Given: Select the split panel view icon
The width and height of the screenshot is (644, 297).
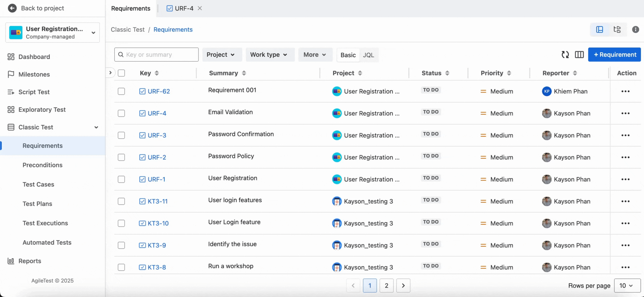Looking at the screenshot, I should (x=599, y=29).
